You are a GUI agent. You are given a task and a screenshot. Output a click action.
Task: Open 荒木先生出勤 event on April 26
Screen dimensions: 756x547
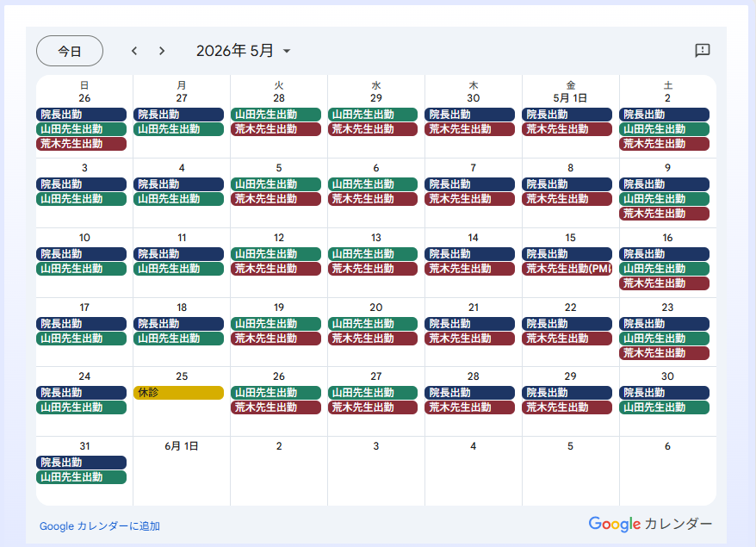pyautogui.click(x=81, y=144)
